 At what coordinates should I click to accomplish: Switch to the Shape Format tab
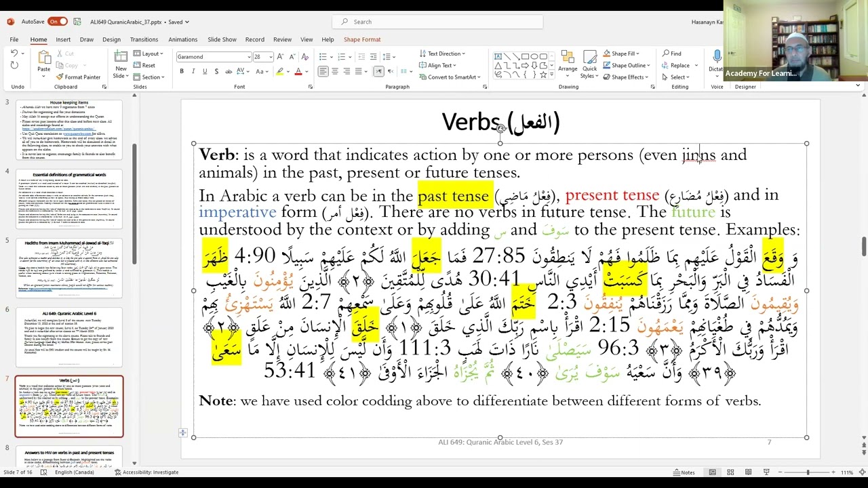[362, 39]
